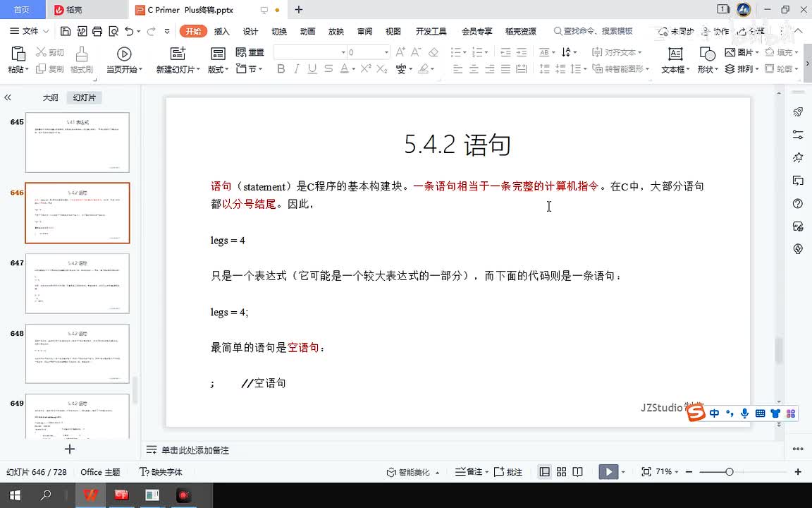Toggle Subscript formatting
812x508 pixels.
click(382, 68)
